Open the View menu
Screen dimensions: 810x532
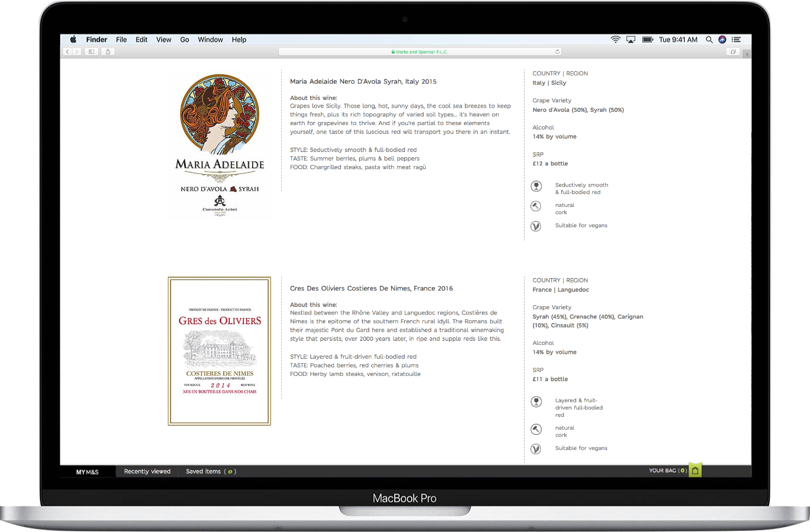164,40
